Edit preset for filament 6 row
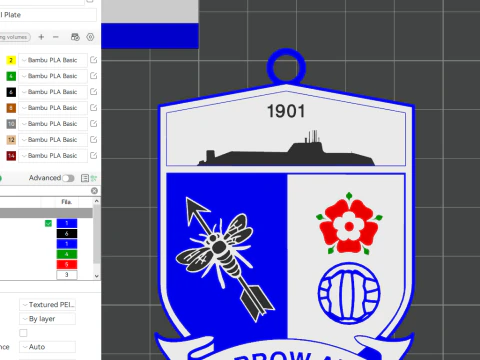This screenshot has width=480, height=360. pyautogui.click(x=94, y=92)
